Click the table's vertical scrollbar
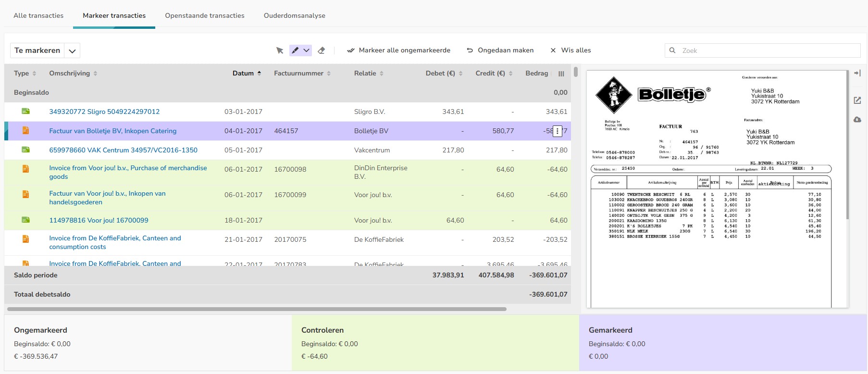This screenshot has height=374, width=868. tap(576, 72)
